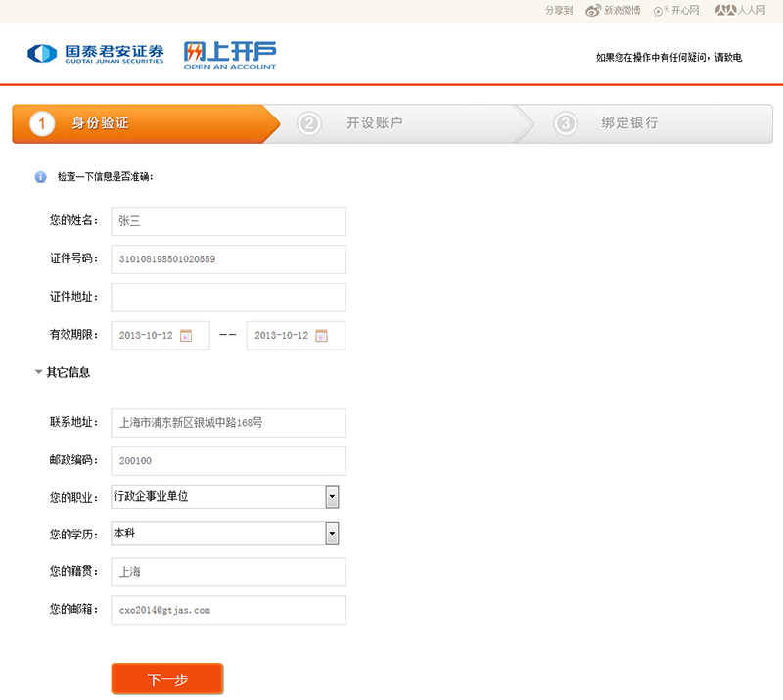Click the orange 下一步 button
The image size is (783, 700).
[167, 679]
